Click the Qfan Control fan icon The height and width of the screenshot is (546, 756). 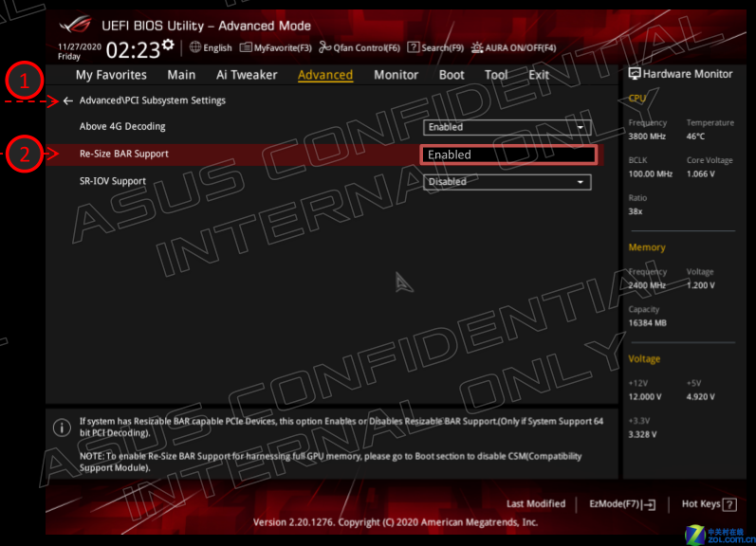[x=325, y=47]
